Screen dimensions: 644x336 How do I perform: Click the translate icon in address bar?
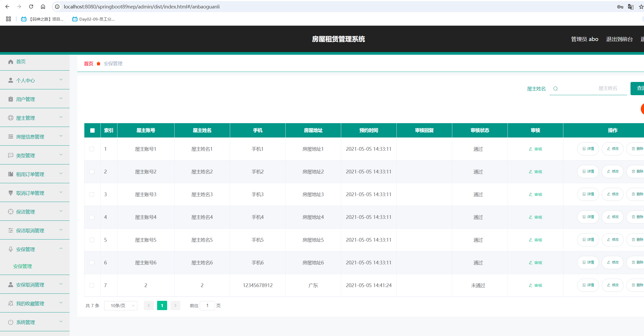coord(631,7)
